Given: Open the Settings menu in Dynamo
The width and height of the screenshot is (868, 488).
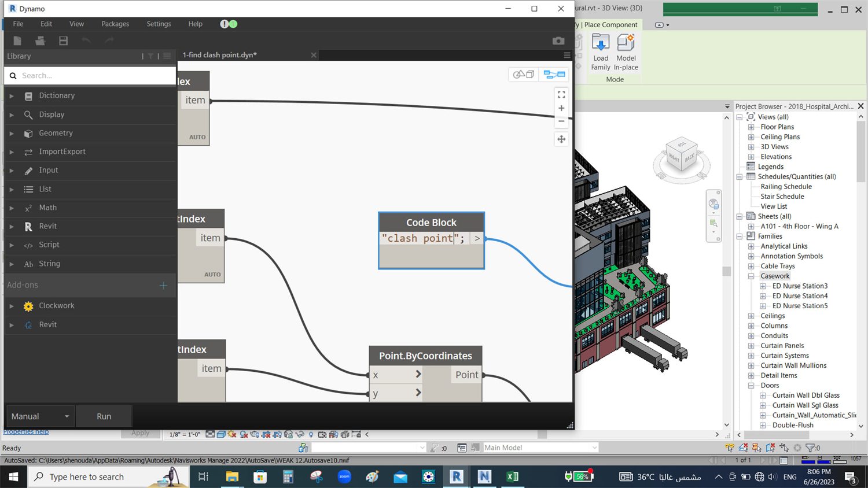Looking at the screenshot, I should click(159, 24).
